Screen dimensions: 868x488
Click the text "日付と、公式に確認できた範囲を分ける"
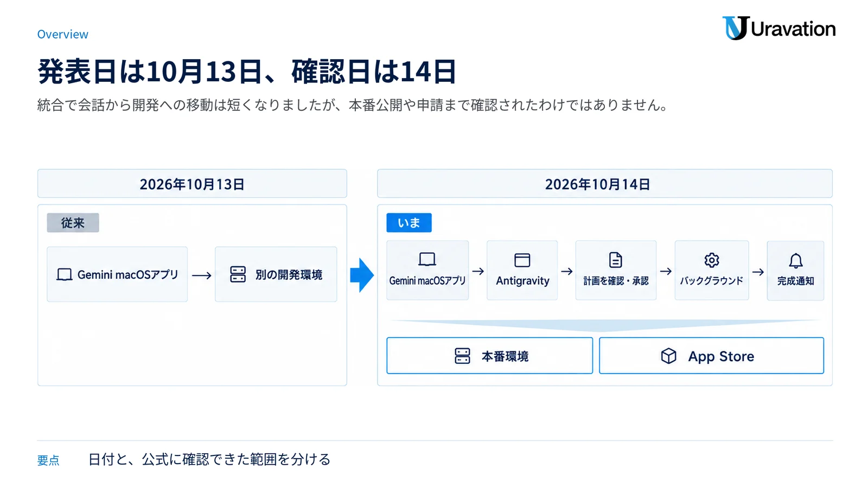tap(209, 459)
